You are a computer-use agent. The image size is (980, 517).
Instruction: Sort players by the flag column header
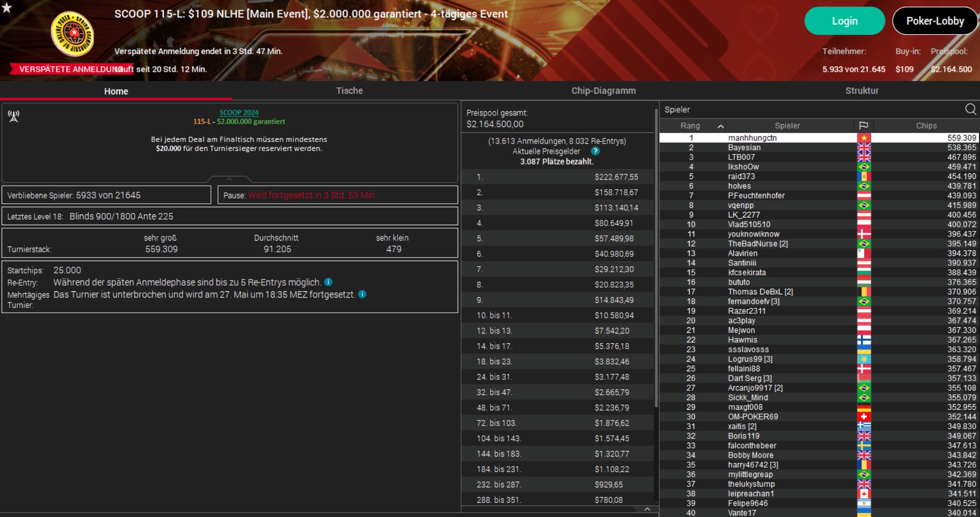pos(864,126)
